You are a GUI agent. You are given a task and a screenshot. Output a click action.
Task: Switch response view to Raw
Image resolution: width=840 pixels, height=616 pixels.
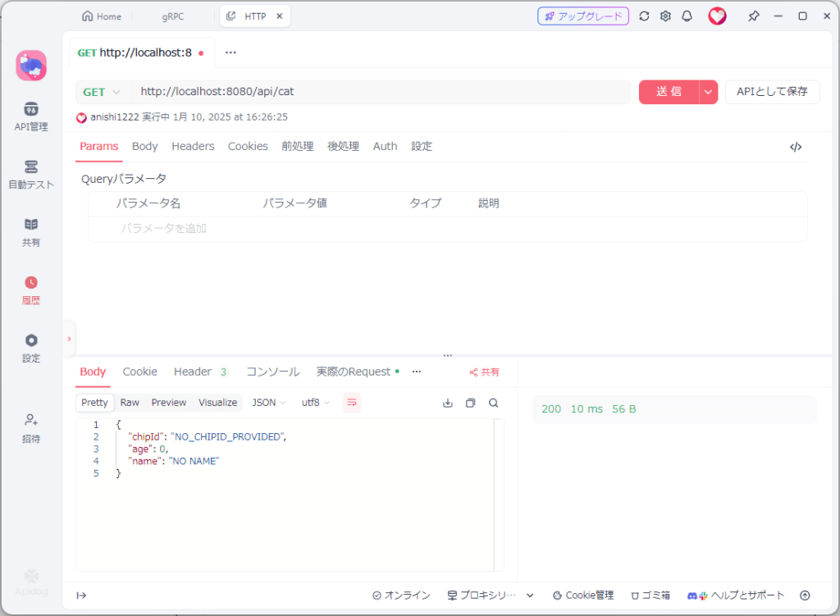click(130, 403)
